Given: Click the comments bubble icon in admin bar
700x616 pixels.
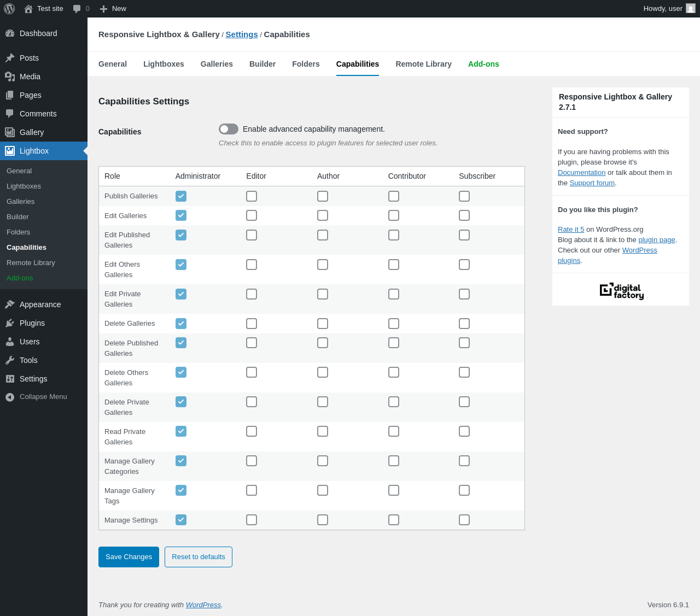Looking at the screenshot, I should (77, 9).
